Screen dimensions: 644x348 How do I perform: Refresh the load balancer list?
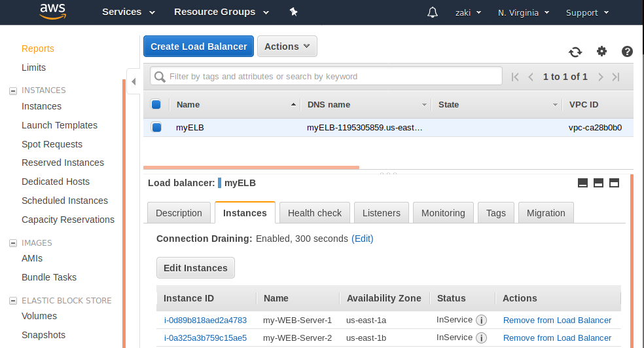575,52
